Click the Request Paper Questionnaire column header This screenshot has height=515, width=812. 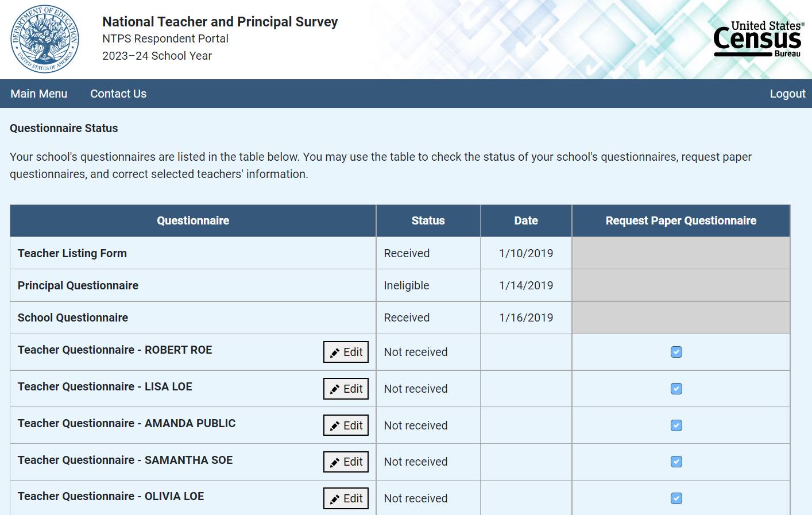click(x=680, y=220)
